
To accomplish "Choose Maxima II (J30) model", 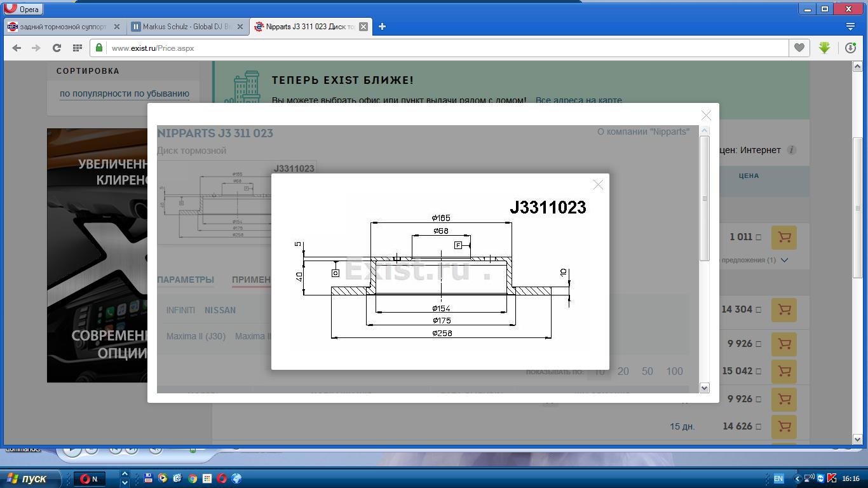I will click(196, 336).
